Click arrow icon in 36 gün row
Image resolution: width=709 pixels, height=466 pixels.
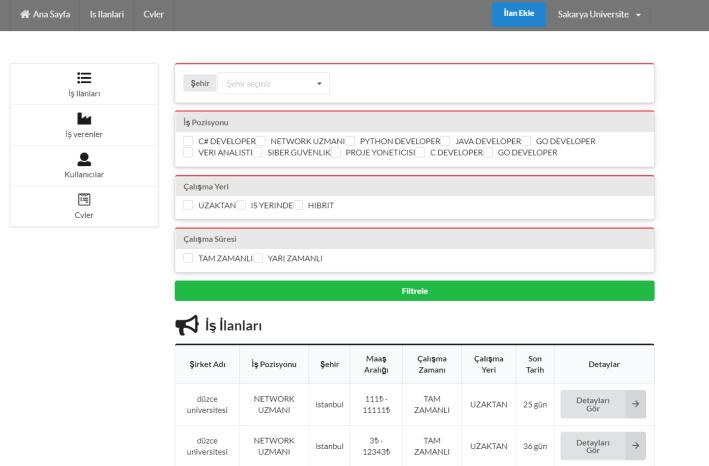coord(635,446)
